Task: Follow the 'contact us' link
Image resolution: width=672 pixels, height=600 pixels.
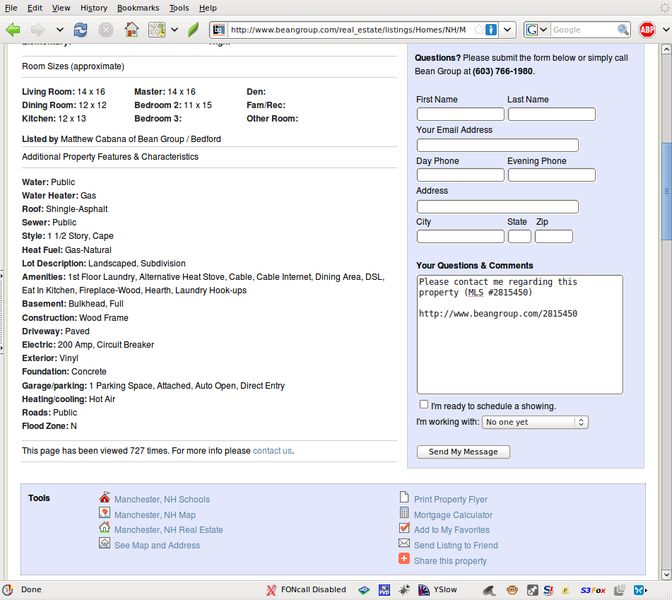Action: pos(272,451)
